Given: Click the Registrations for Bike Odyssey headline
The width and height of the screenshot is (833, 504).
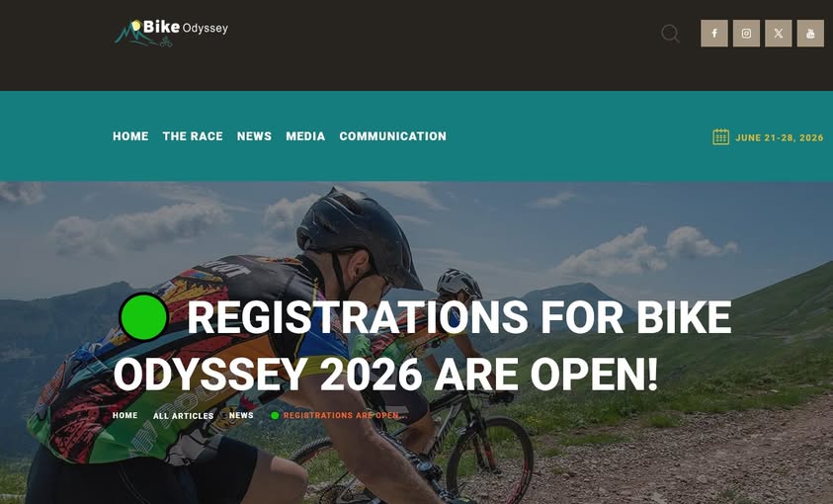Looking at the screenshot, I should point(422,346).
